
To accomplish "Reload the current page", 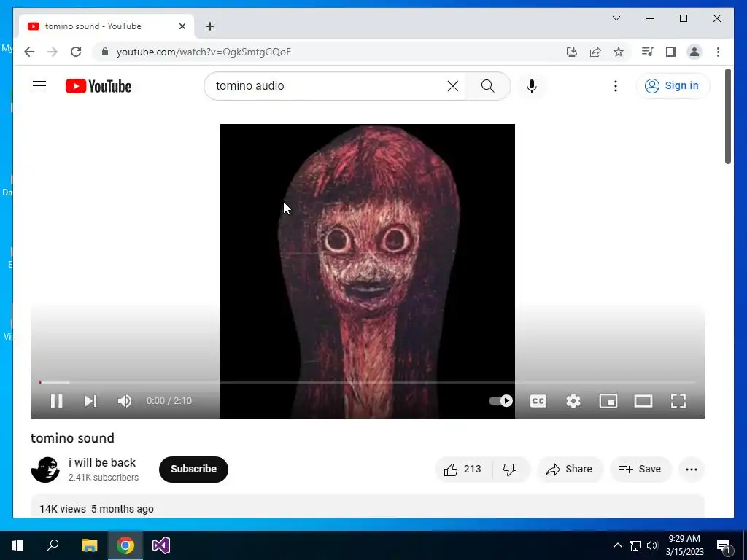I will [x=76, y=52].
